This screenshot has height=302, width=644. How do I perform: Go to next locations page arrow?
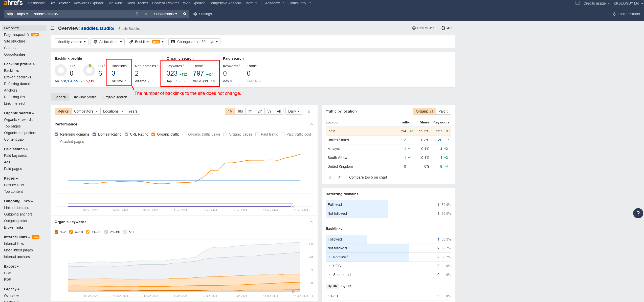(x=340, y=177)
